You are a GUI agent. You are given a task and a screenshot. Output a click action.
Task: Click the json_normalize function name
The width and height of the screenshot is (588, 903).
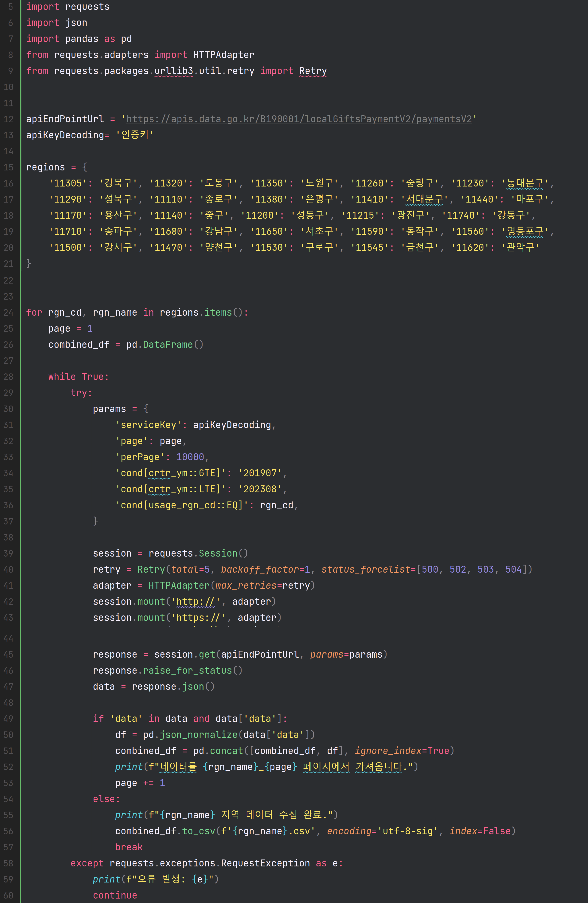[x=198, y=735]
